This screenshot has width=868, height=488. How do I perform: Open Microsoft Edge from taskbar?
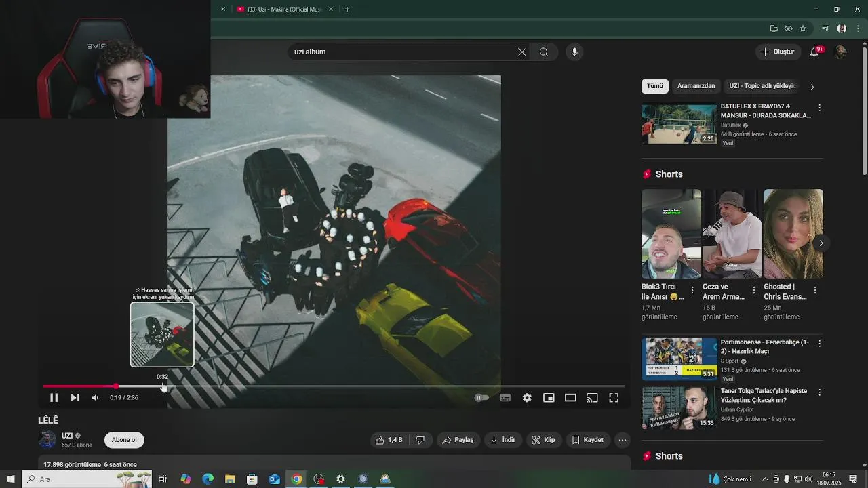208,479
